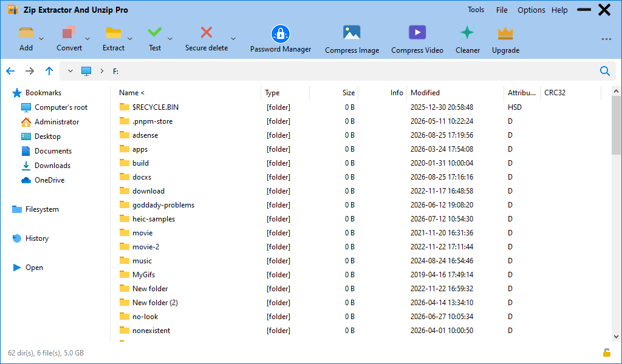
Task: Open the Test dropdown arrow
Action: [x=170, y=39]
